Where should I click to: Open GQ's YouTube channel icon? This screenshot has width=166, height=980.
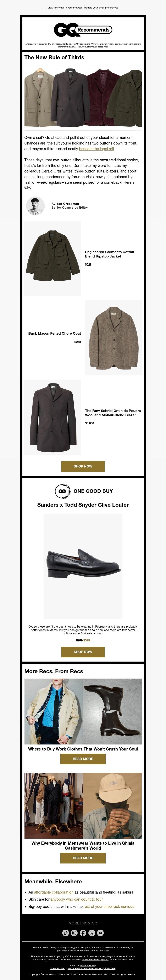coord(100,933)
